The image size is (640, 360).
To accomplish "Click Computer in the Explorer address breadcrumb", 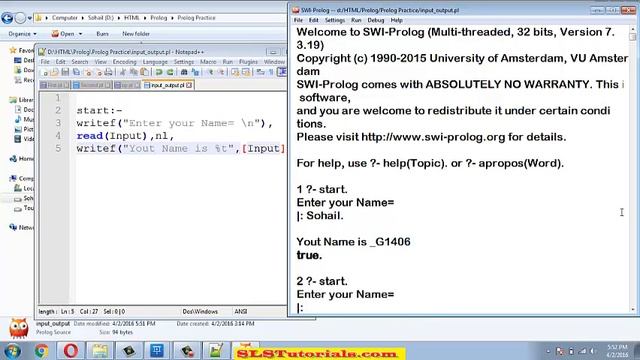I will [x=64, y=18].
